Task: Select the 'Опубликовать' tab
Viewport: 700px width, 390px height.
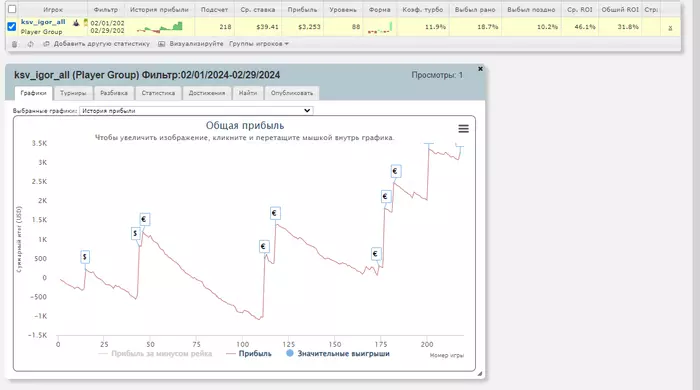Action: (x=292, y=93)
